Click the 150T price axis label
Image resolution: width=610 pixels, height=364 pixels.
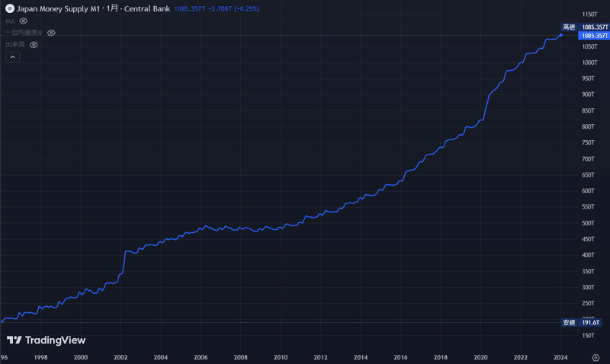[x=588, y=335]
